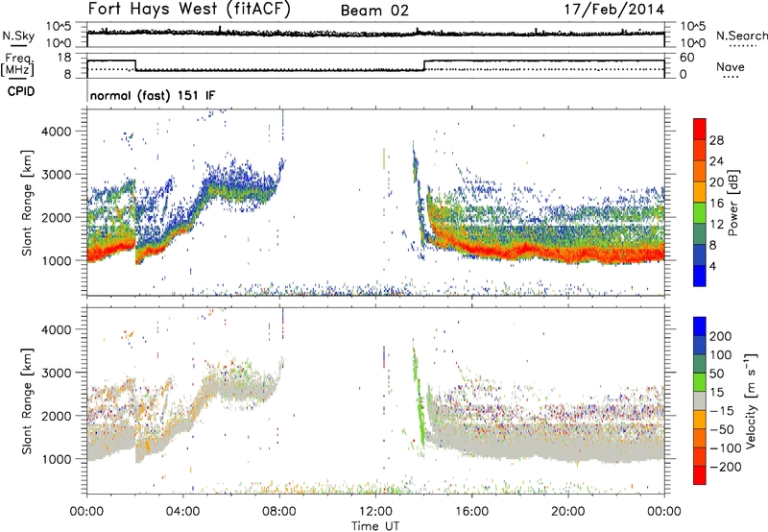Click 'Slant Range [km]' label of power panel
The height and width of the screenshot is (532, 768).
tap(27, 203)
